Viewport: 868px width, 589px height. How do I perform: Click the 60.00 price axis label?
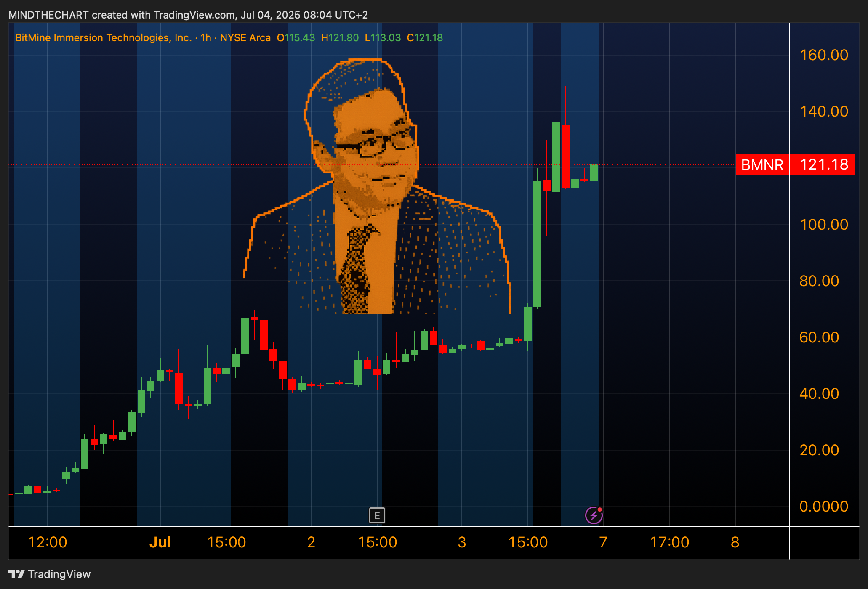(819, 337)
